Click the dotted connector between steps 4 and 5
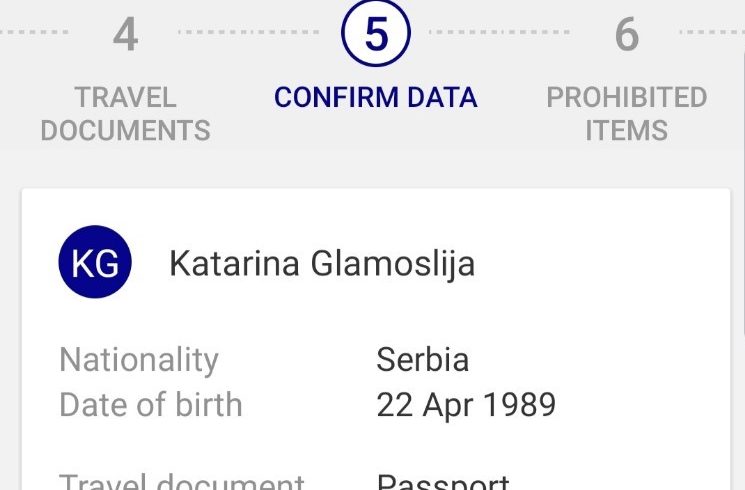The image size is (745, 490). pyautogui.click(x=248, y=32)
